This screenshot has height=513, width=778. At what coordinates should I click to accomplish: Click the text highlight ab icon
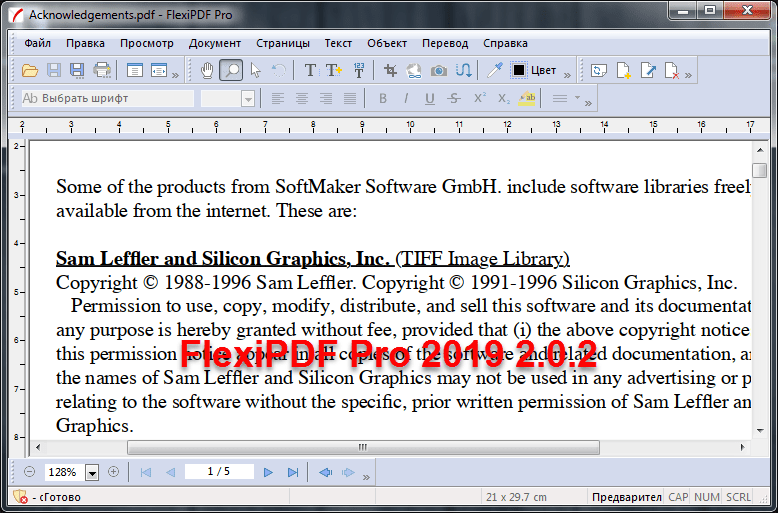point(526,98)
